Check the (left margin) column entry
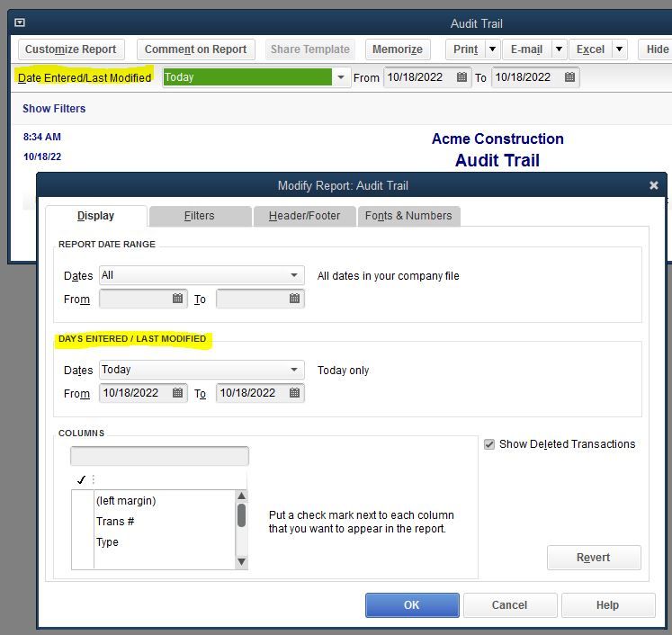 pos(82,501)
